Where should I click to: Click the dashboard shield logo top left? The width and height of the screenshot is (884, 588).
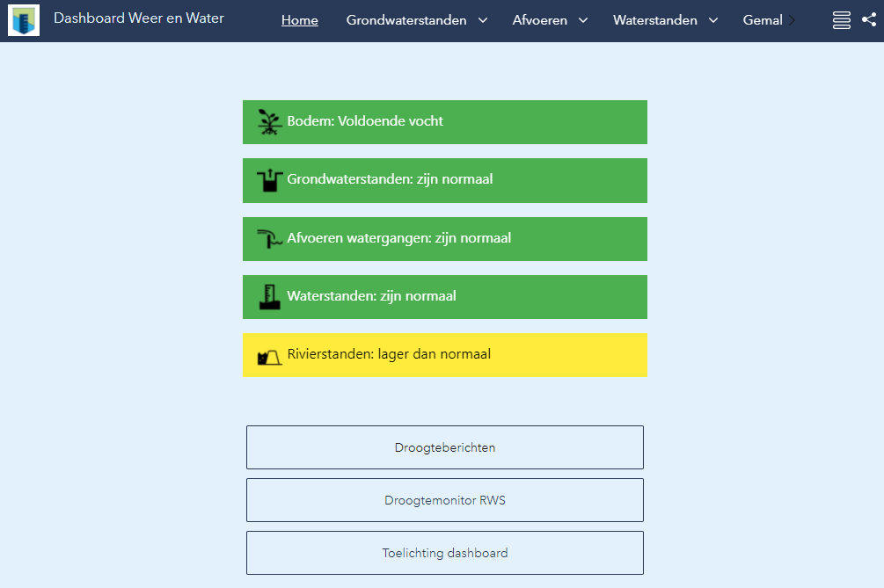pyautogui.click(x=23, y=19)
